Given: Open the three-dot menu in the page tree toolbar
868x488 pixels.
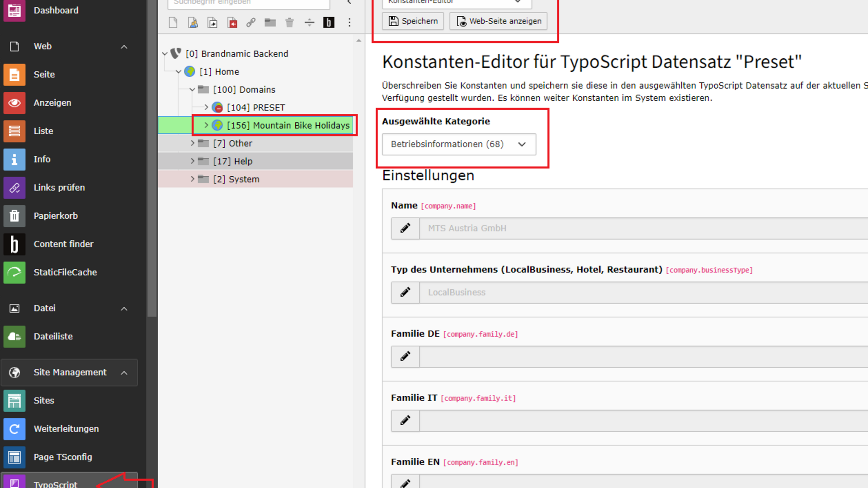Looking at the screenshot, I should point(349,23).
